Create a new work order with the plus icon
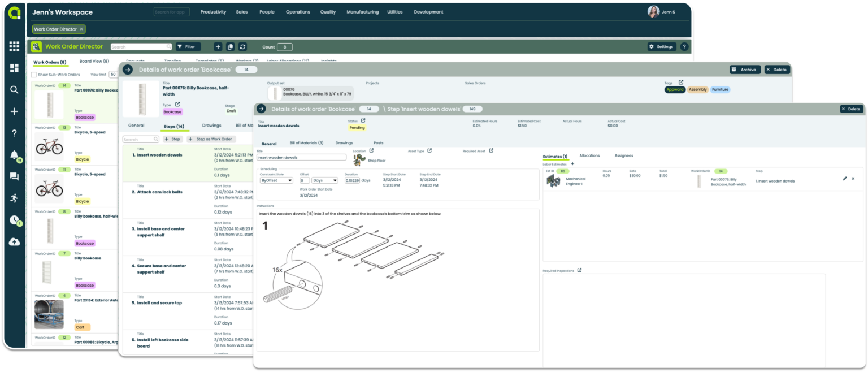Image resolution: width=868 pixels, height=372 pixels. pyautogui.click(x=218, y=47)
